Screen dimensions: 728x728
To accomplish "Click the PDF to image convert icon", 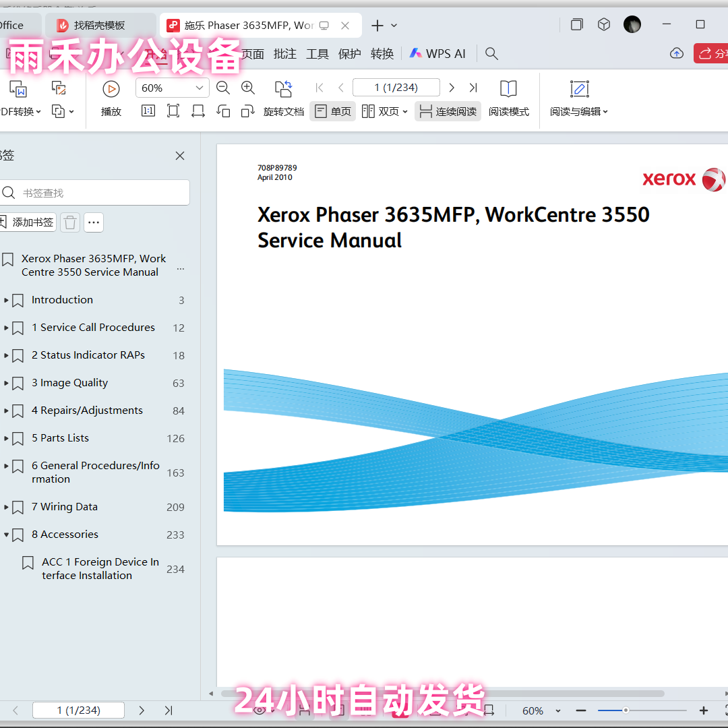I will [59, 88].
